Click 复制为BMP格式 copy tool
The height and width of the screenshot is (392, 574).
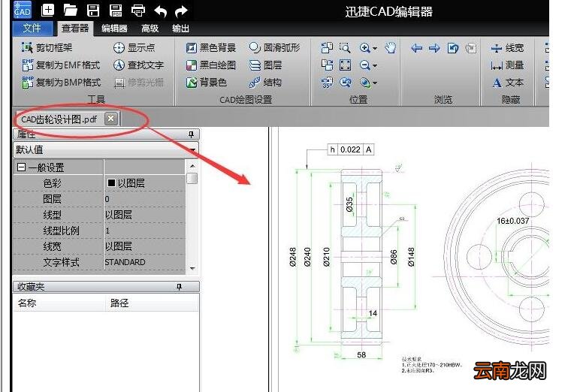click(x=61, y=83)
